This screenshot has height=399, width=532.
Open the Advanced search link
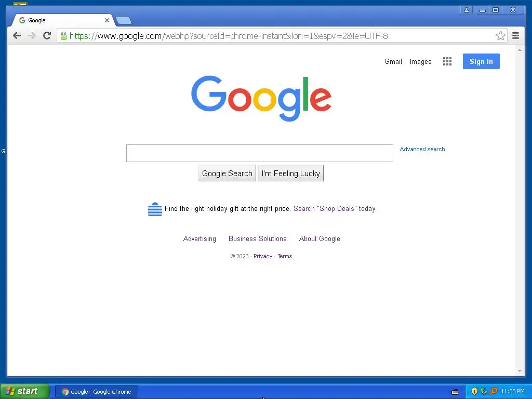pos(422,149)
